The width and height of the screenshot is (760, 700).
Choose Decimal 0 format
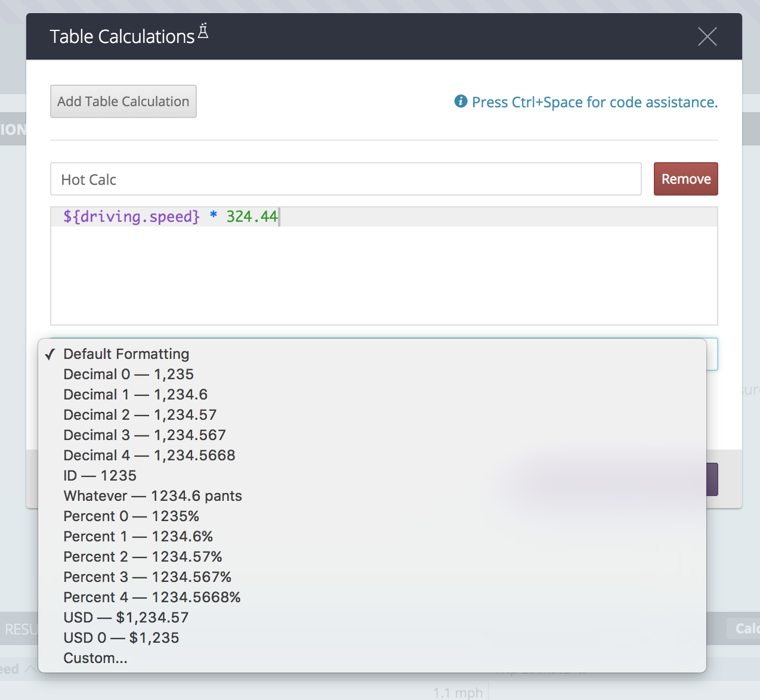click(128, 374)
